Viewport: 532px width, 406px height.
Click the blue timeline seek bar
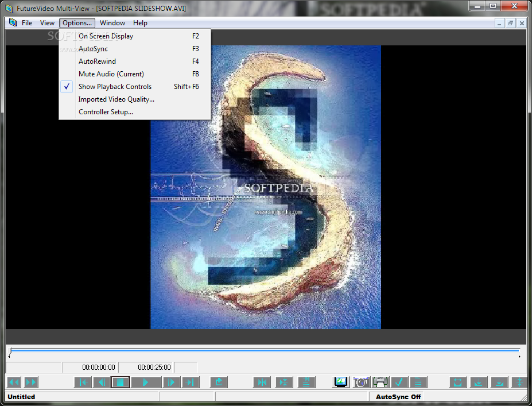265,350
